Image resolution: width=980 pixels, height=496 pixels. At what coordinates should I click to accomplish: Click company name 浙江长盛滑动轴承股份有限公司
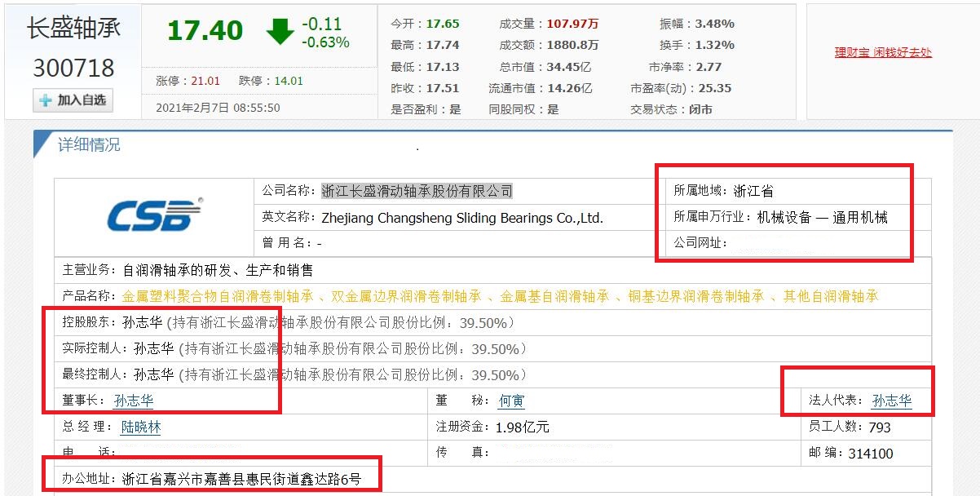(417, 191)
